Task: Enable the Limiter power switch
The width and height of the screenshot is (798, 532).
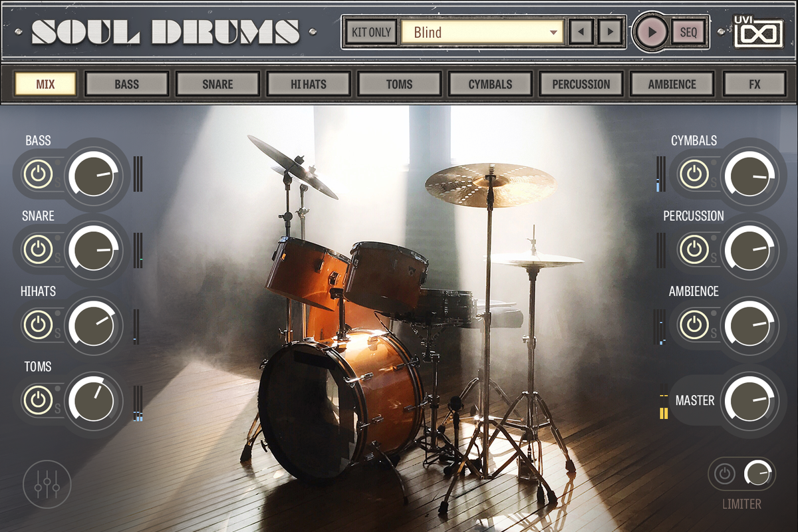Action: pos(724,474)
